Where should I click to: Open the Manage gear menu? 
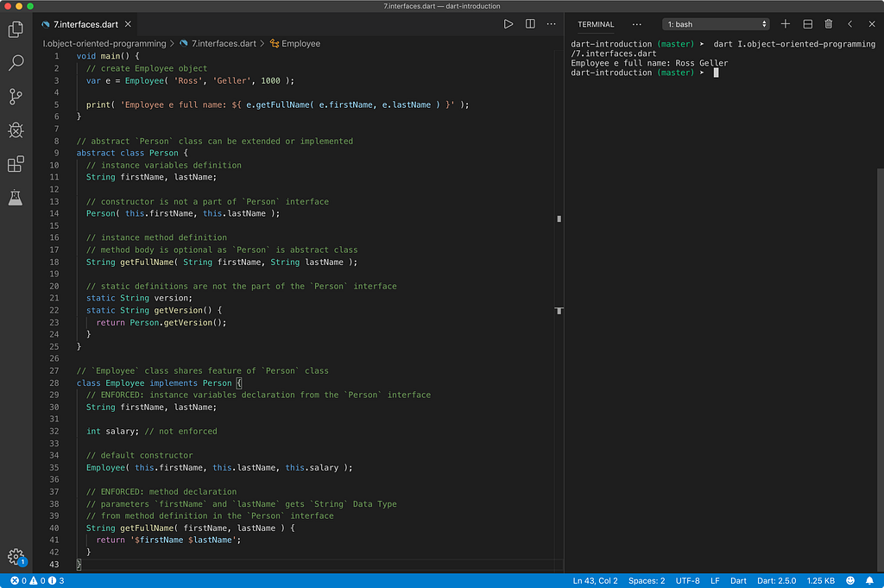pos(15,557)
